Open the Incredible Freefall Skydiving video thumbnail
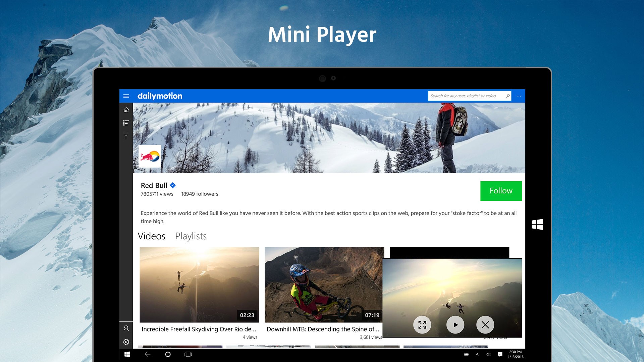This screenshot has width=644, height=362. [x=199, y=285]
